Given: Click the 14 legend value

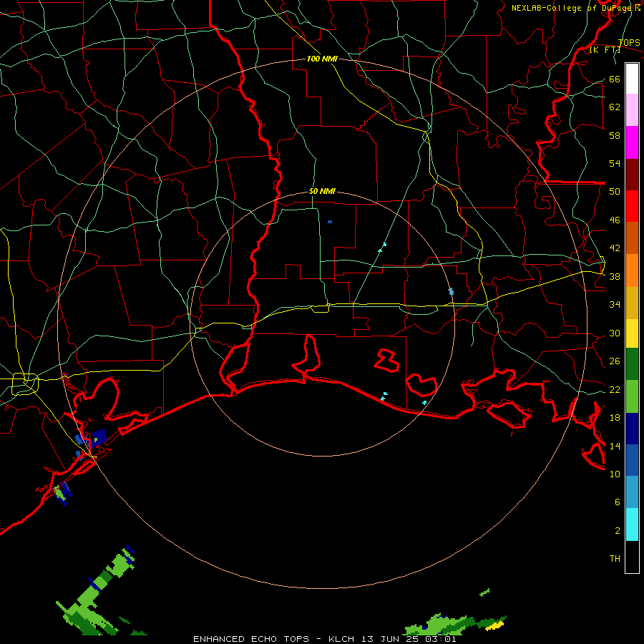Looking at the screenshot, I should [x=615, y=446].
